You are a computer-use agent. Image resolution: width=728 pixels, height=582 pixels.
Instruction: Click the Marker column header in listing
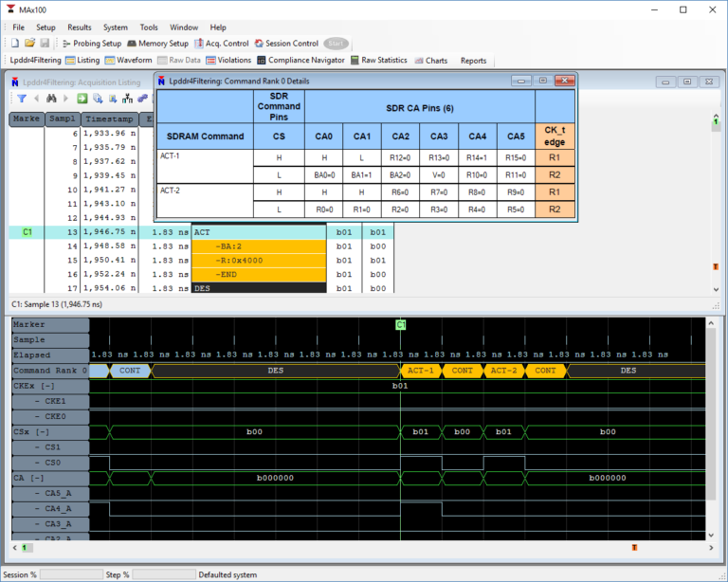pos(27,118)
